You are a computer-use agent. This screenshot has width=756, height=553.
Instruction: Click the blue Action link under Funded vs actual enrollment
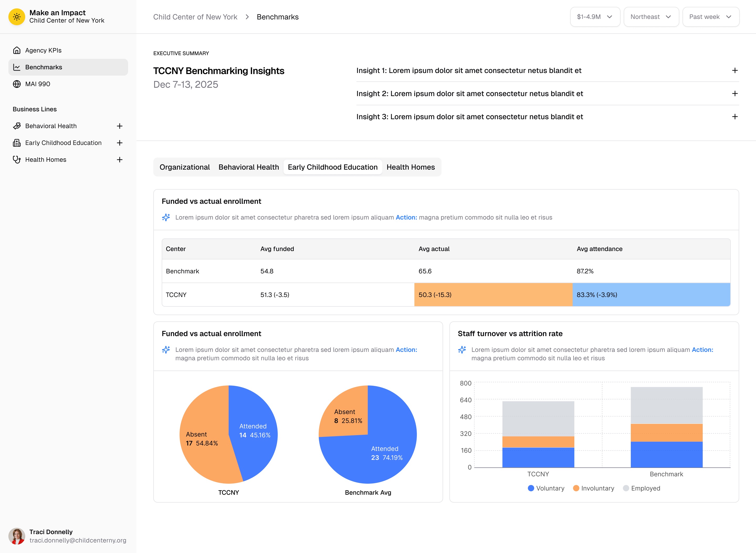(406, 217)
